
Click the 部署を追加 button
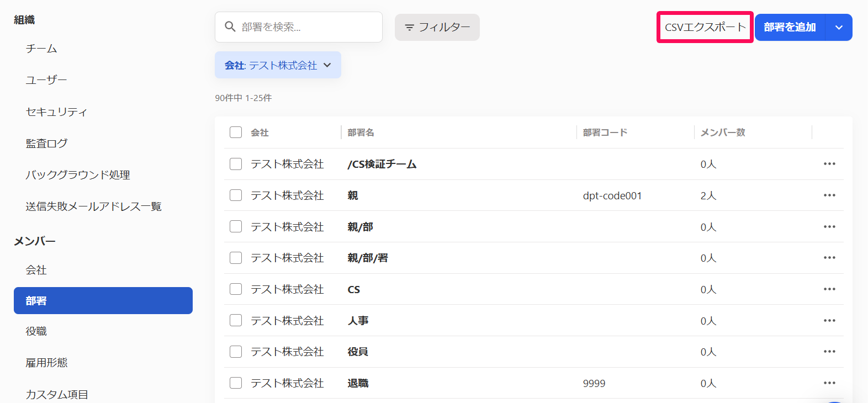tap(790, 27)
